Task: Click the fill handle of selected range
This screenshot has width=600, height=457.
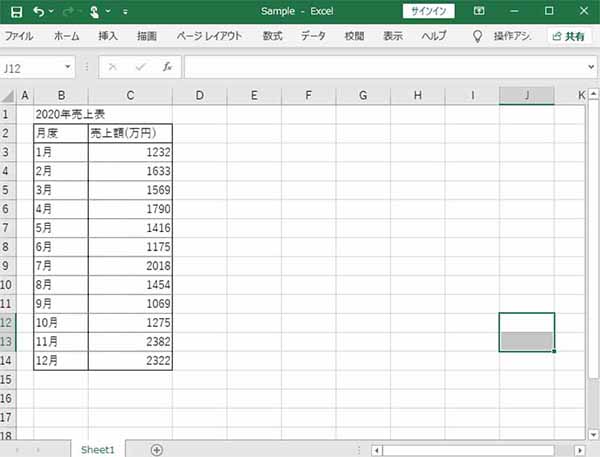Action: [x=554, y=351]
